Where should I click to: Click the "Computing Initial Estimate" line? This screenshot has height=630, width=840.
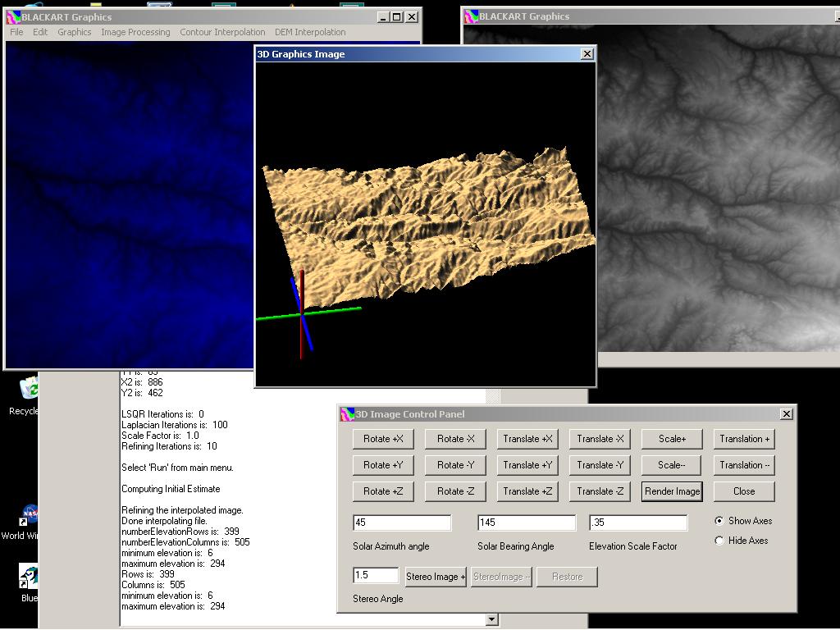click(x=171, y=489)
